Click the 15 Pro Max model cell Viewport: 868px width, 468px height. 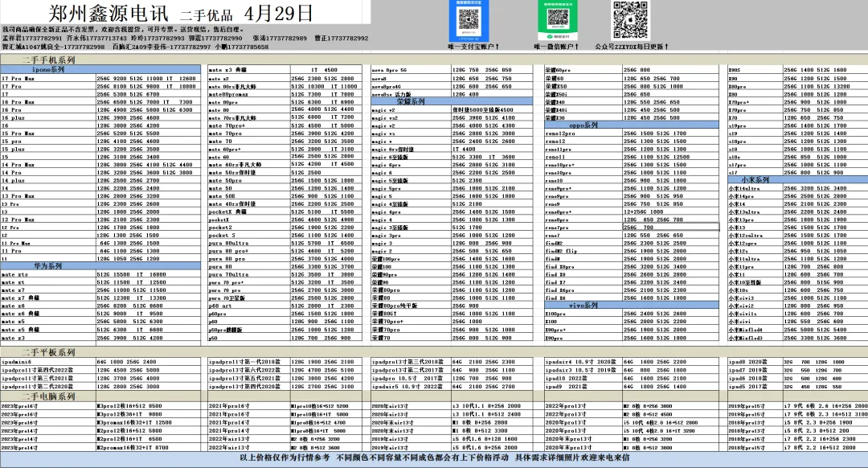pos(48,133)
